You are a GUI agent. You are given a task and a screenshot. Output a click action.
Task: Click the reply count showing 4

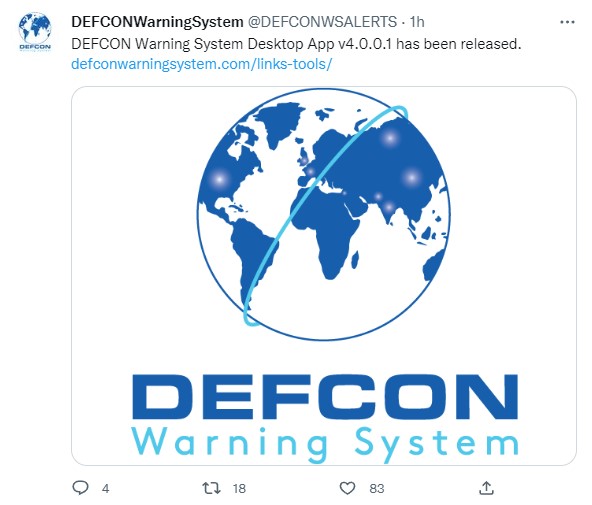[106, 489]
